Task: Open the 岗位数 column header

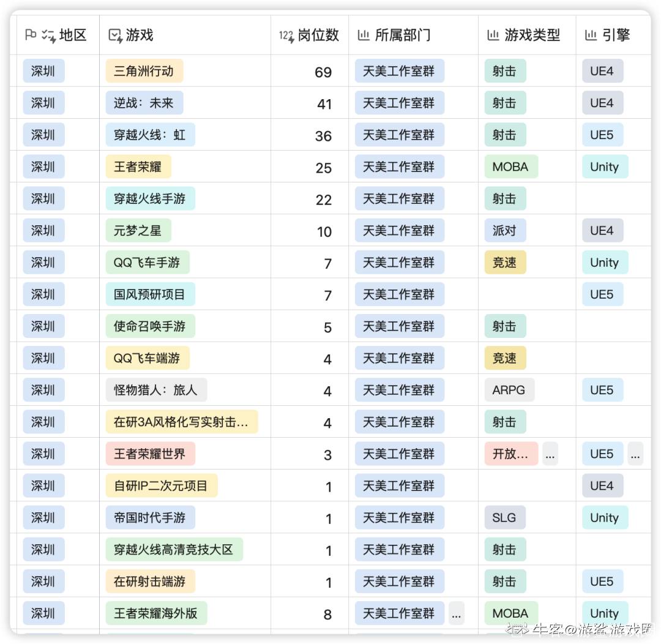Action: [x=310, y=35]
